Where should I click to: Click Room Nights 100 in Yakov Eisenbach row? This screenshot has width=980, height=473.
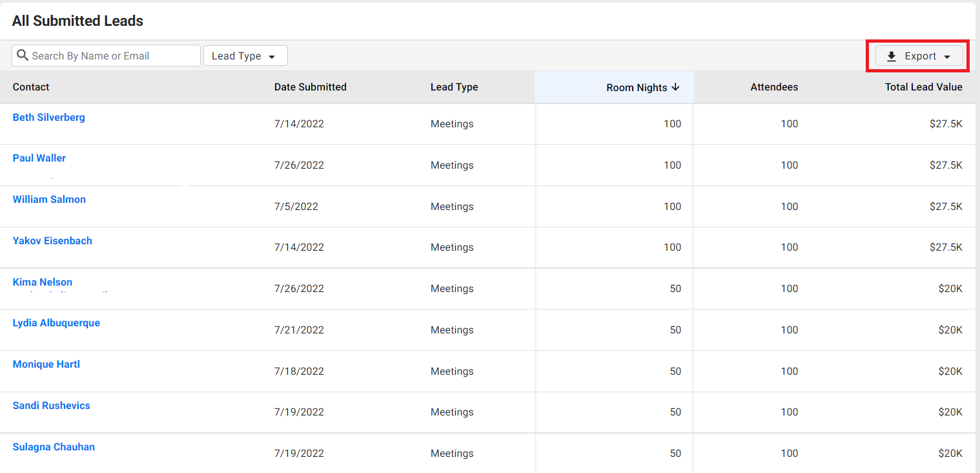click(x=672, y=247)
